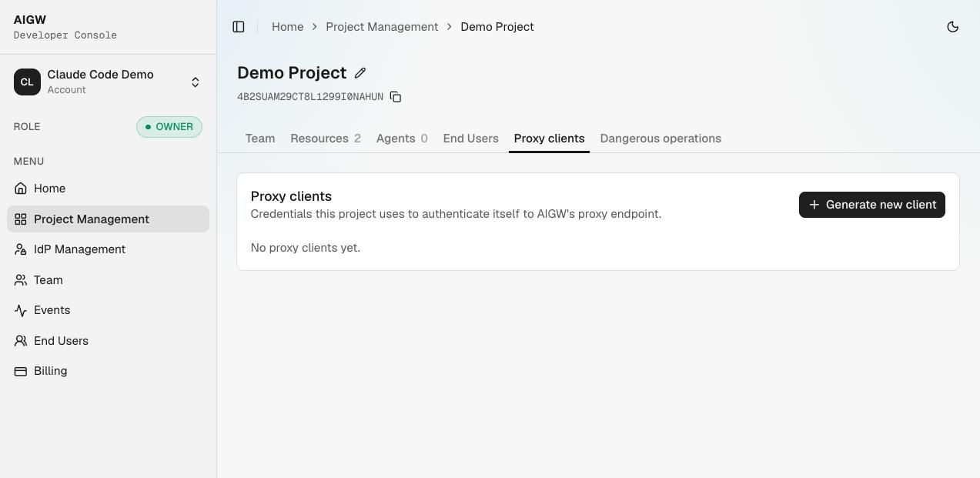Screen dimensions: 980x478
Task: Click the Billing credit card icon
Action: pyautogui.click(x=21, y=371)
